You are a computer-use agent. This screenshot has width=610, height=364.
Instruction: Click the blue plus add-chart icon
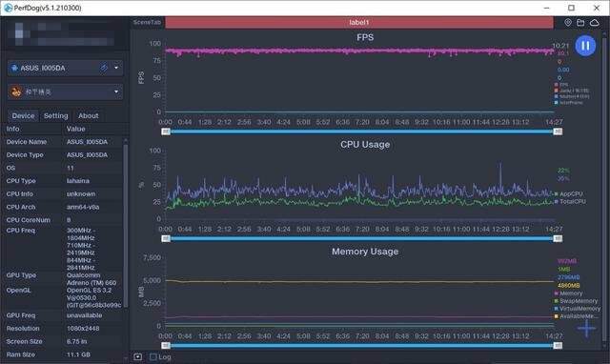(x=586, y=329)
